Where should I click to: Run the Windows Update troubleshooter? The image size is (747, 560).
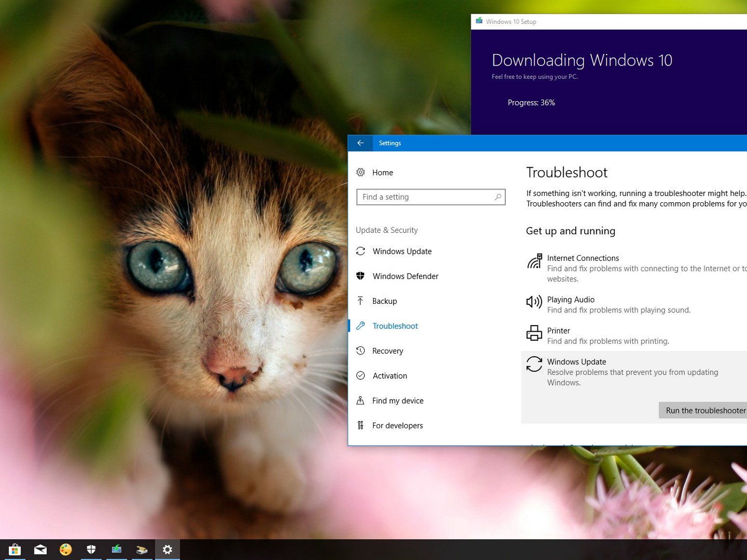(x=703, y=410)
